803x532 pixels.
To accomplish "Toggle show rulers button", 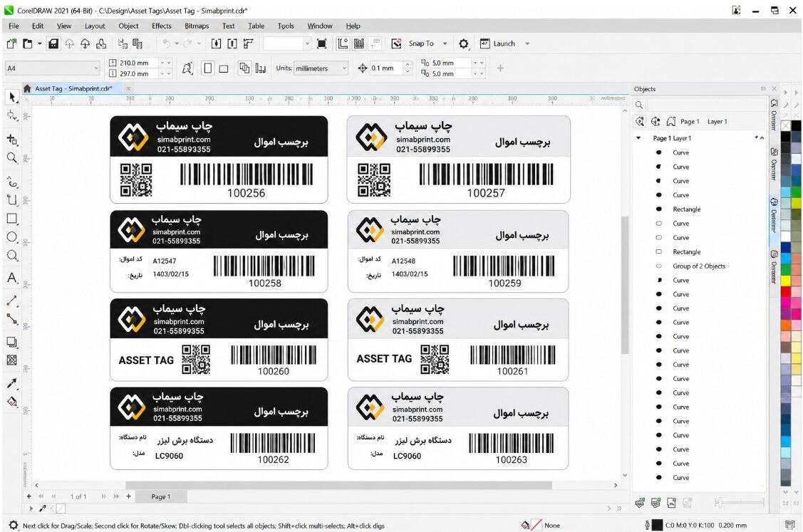I will pos(343,44).
